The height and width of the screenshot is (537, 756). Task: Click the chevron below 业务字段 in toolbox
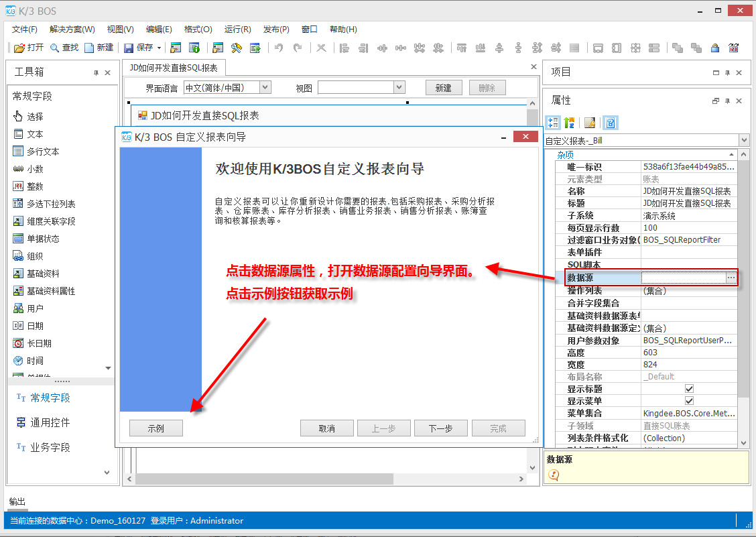(107, 473)
